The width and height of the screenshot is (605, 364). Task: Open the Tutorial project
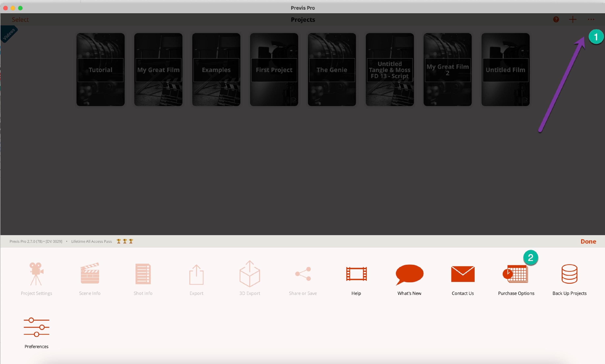(x=100, y=70)
